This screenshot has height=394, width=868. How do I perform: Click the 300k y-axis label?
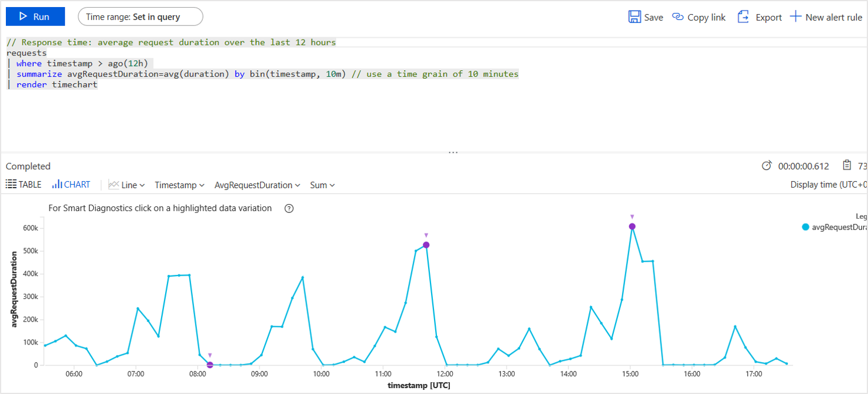pos(31,297)
